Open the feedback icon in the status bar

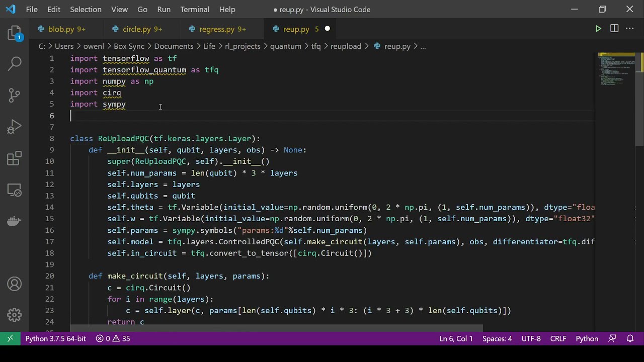point(612,339)
